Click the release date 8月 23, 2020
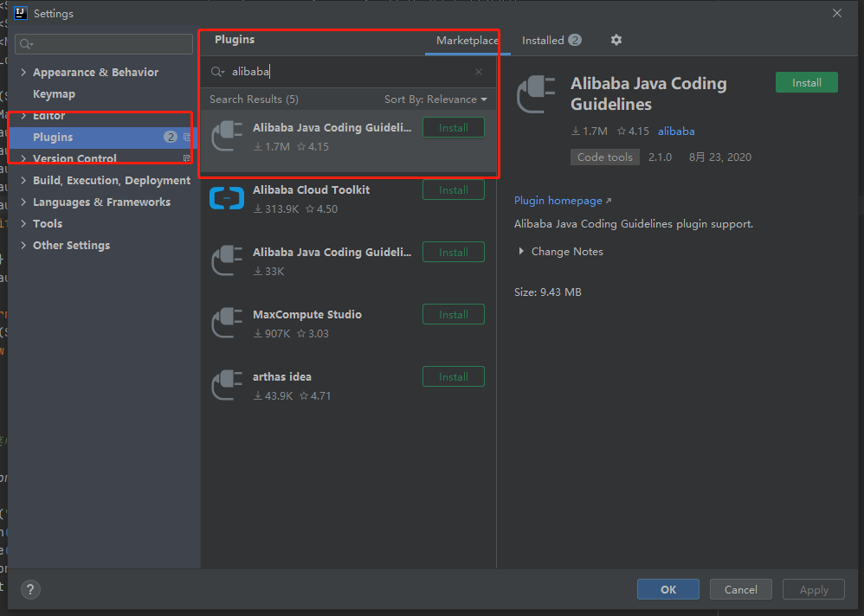864x616 pixels. tap(720, 157)
